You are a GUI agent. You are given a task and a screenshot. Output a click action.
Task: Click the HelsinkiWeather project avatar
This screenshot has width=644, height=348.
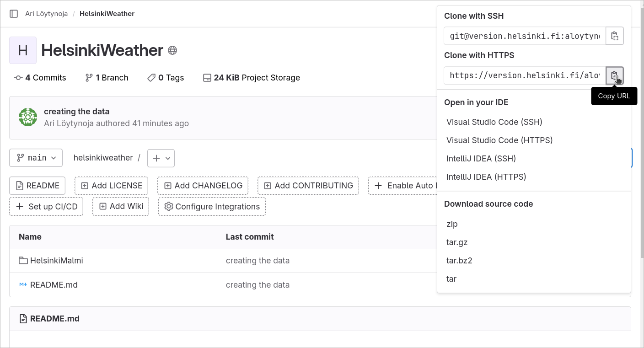23,50
